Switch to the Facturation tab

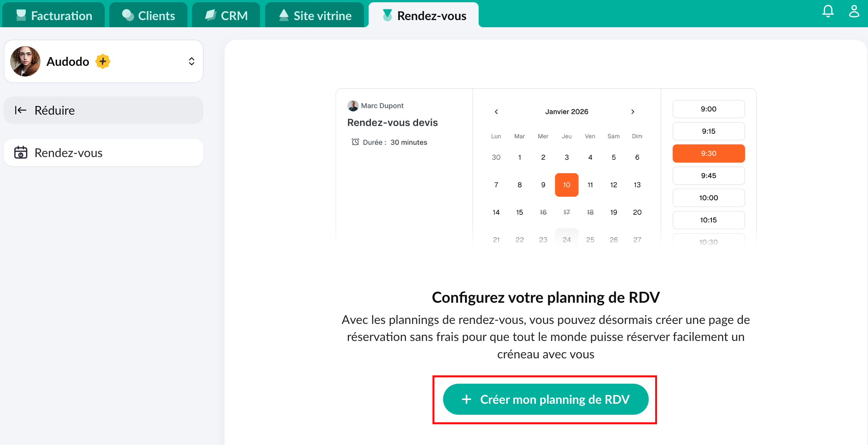(54, 16)
